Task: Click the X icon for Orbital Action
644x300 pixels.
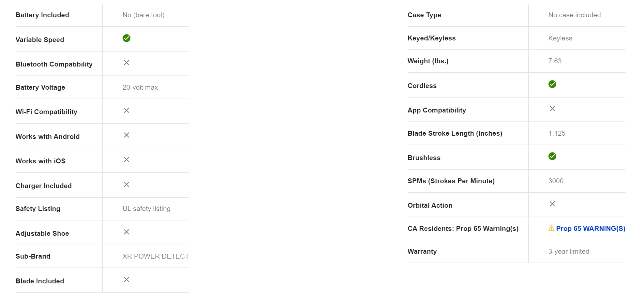Action: [x=552, y=204]
